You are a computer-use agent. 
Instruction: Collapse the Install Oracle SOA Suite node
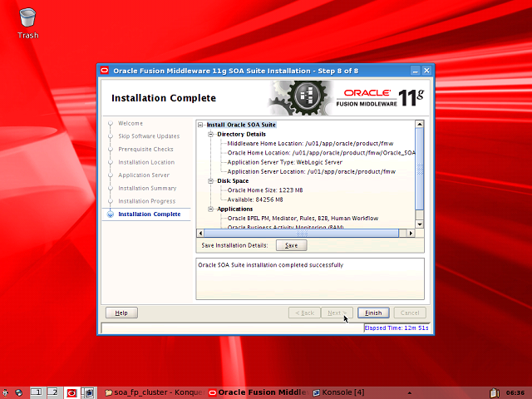click(x=200, y=125)
